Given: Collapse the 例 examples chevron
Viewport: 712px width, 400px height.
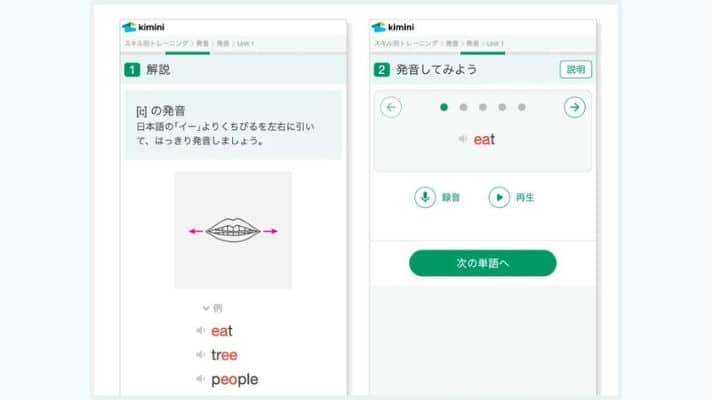Looking at the screenshot, I should [206, 308].
